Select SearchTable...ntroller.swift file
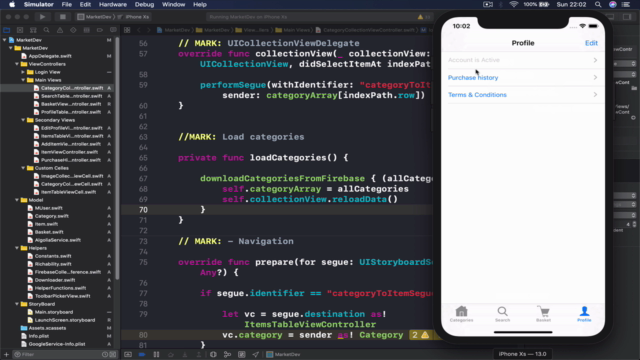Screen dimensions: 640x360 71,96
